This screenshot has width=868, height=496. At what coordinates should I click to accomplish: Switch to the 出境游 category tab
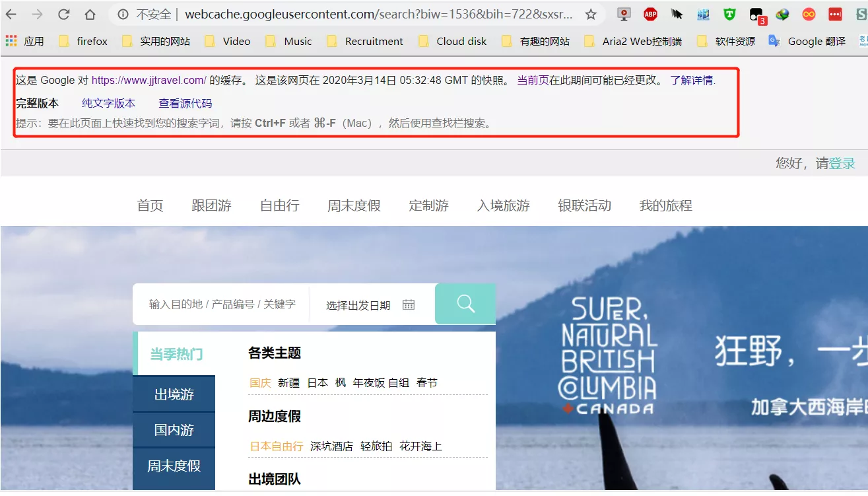pos(174,394)
